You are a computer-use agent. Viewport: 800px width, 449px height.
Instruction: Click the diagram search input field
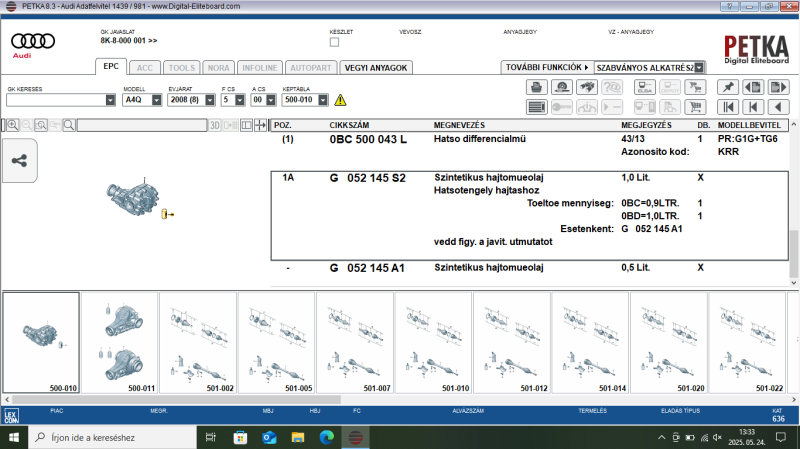coord(142,125)
